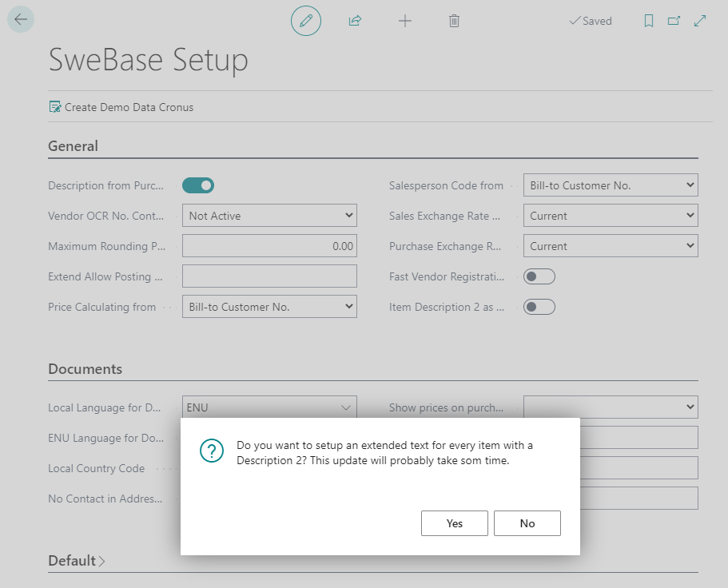Click the plus new record icon
The image size is (728, 588).
point(405,21)
